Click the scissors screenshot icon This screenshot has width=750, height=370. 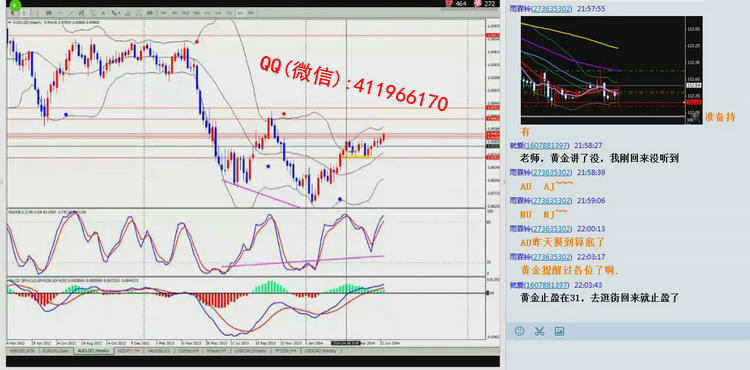point(540,331)
